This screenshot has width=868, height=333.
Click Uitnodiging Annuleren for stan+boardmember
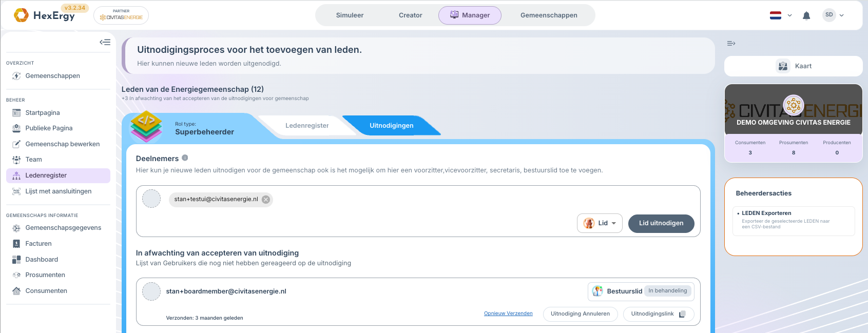click(x=580, y=314)
